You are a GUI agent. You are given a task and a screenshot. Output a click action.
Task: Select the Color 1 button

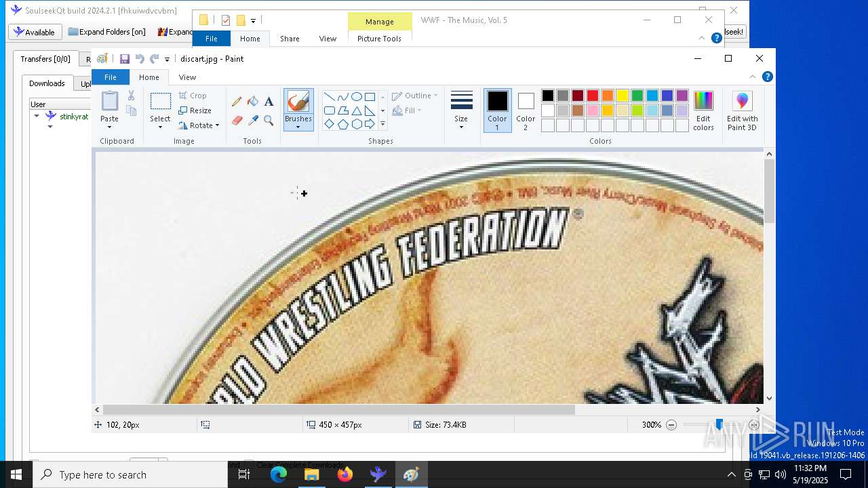click(497, 110)
